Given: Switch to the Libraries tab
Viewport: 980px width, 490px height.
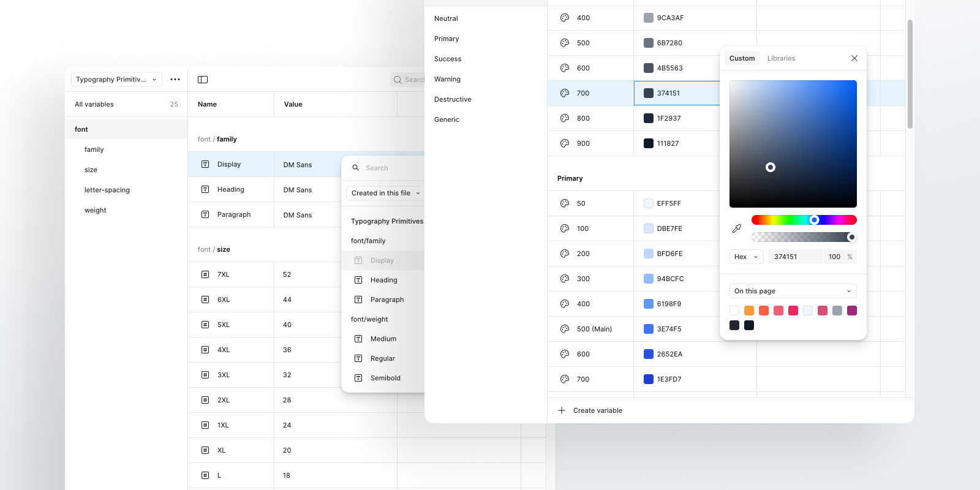Looking at the screenshot, I should pyautogui.click(x=781, y=58).
